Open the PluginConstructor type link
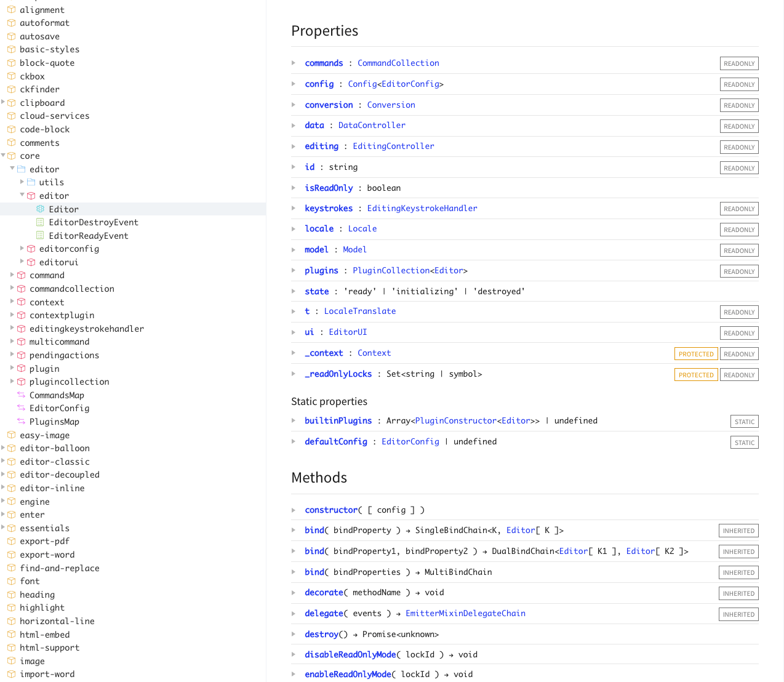 [x=456, y=420]
